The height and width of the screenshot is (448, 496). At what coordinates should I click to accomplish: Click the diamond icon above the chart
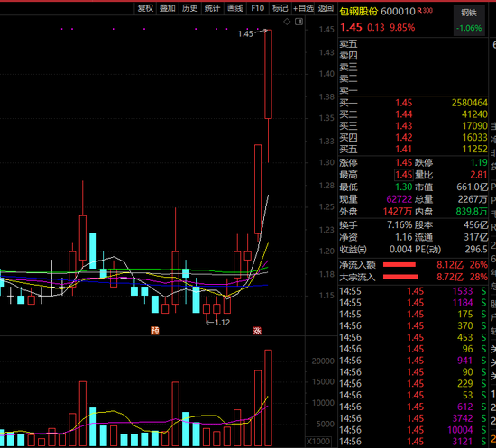[287, 22]
